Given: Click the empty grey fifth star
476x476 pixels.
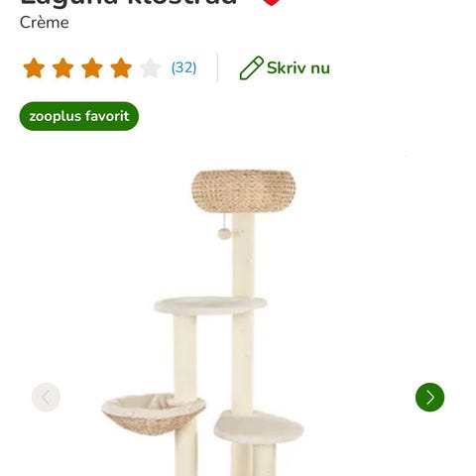Looking at the screenshot, I should click(x=150, y=68).
